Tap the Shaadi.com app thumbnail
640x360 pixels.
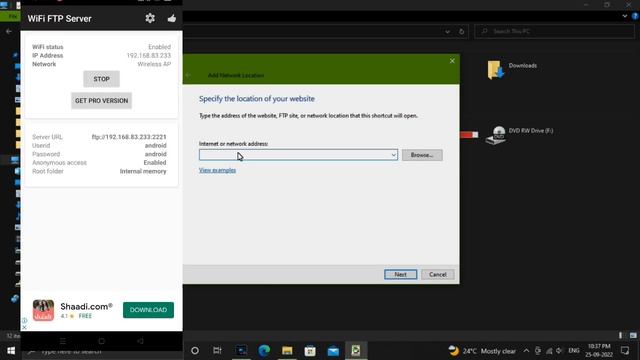(43, 310)
